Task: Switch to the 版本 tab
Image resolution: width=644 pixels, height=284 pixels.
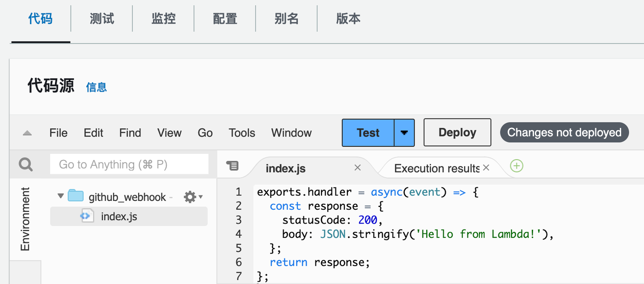Action: [x=348, y=19]
